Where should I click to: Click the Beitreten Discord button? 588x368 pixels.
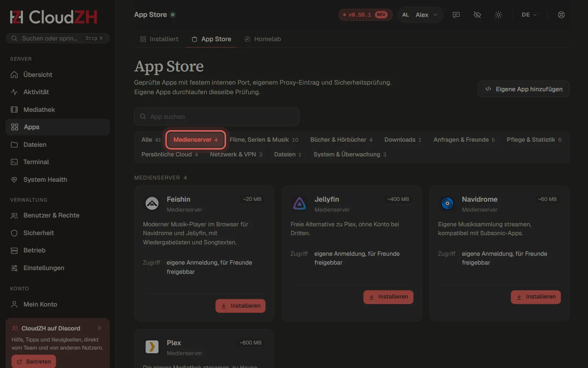click(x=34, y=362)
